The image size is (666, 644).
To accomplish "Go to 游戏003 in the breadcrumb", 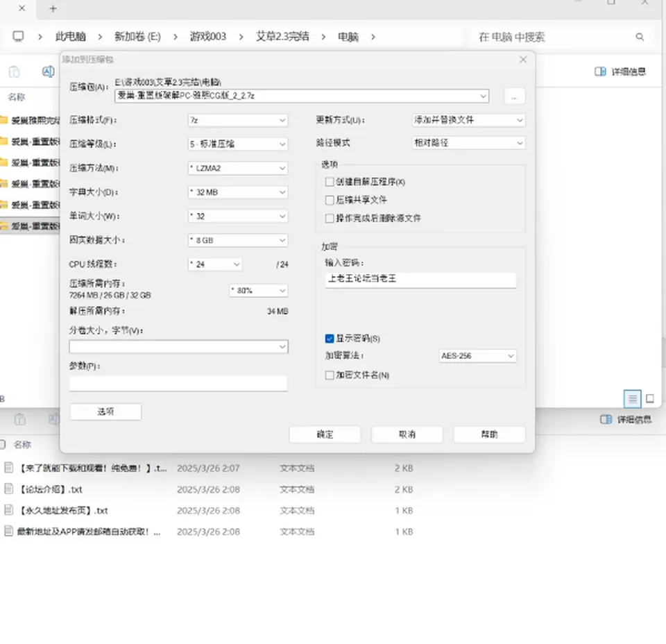I will click(207, 37).
